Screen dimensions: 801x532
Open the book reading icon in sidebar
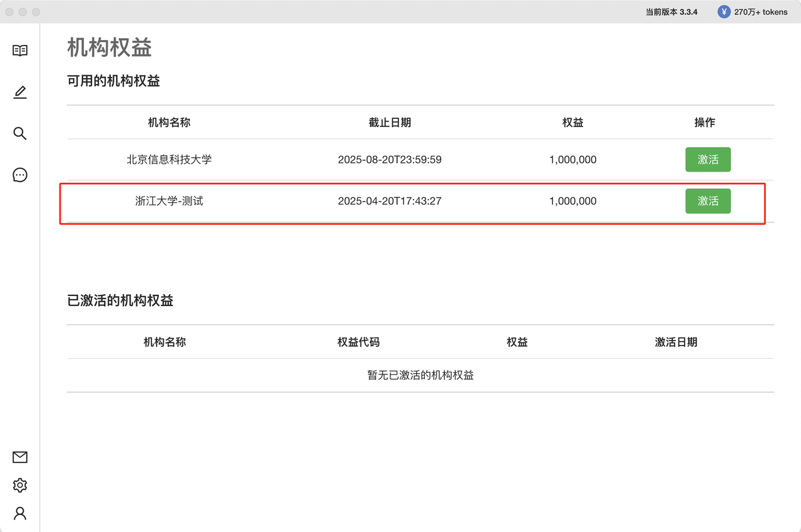point(20,51)
